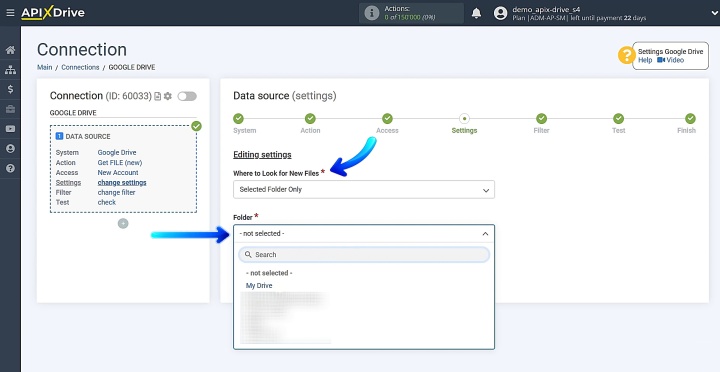Toggle the connection on/off switch
The image size is (720, 372).
pyautogui.click(x=187, y=96)
